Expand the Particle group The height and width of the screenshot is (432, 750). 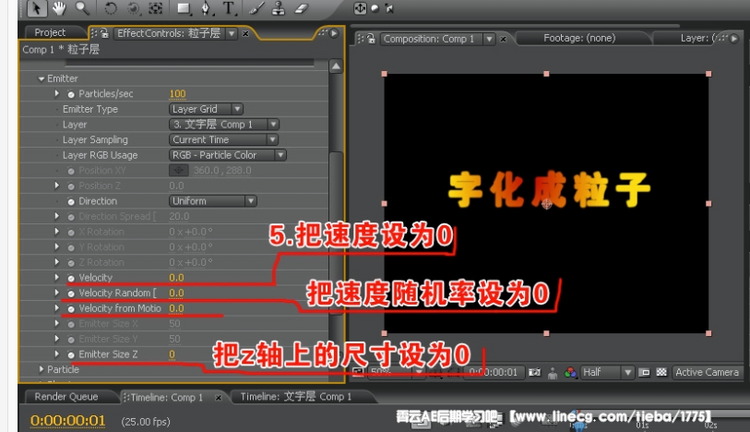[x=41, y=369]
